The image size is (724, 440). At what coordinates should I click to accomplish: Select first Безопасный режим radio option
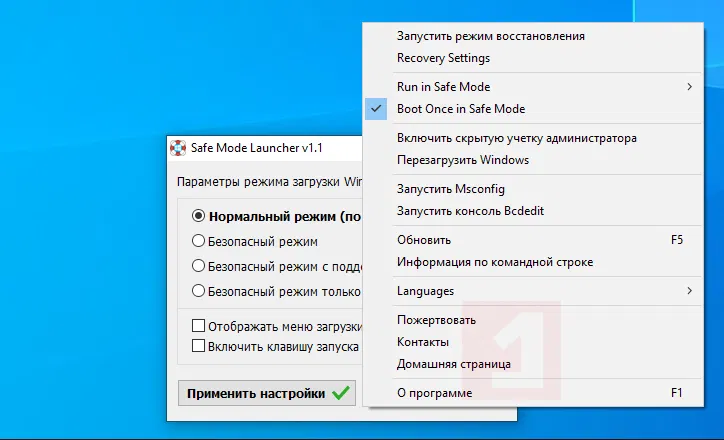[x=198, y=241]
